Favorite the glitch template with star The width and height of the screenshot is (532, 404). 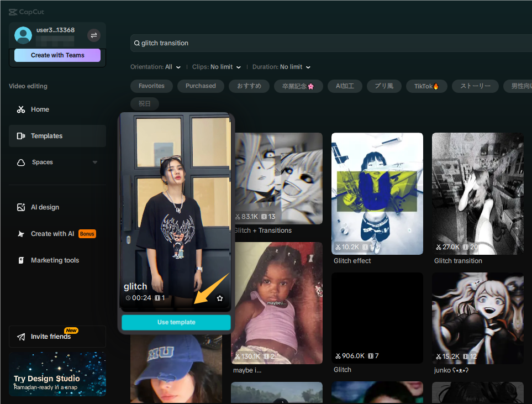[220, 298]
